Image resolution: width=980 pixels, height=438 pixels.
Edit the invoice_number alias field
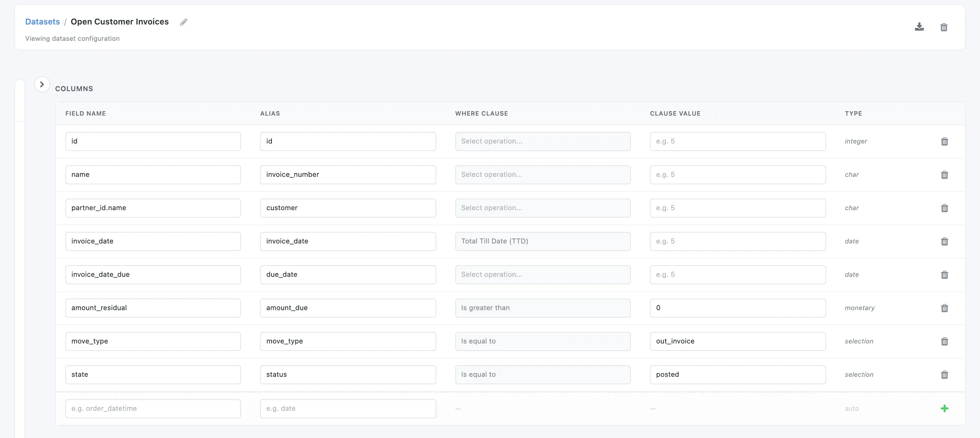(348, 174)
